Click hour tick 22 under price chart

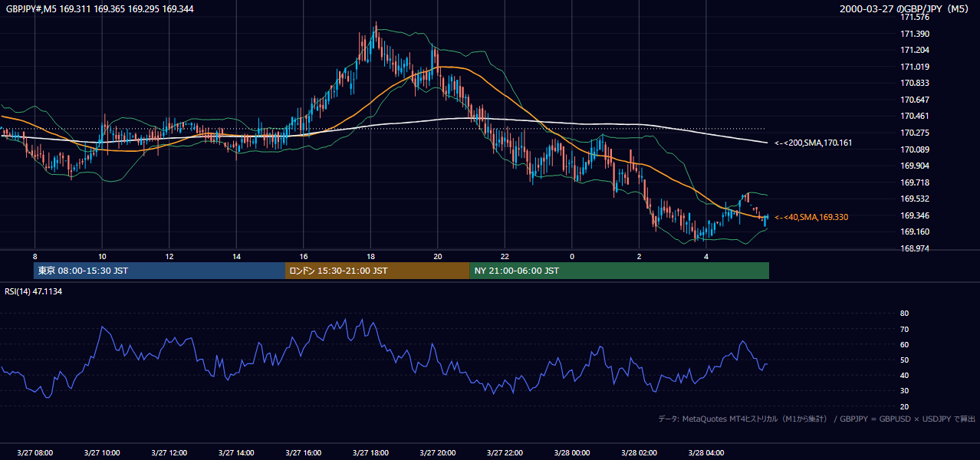click(x=505, y=257)
